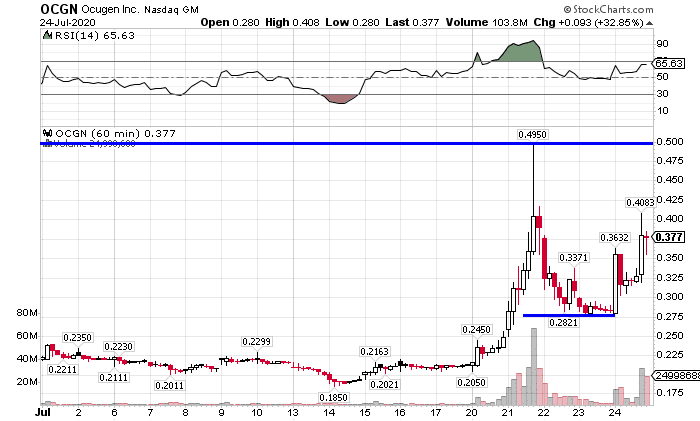Click the Nasdaq GM exchange label
This screenshot has height=421, width=700.
[x=171, y=9]
